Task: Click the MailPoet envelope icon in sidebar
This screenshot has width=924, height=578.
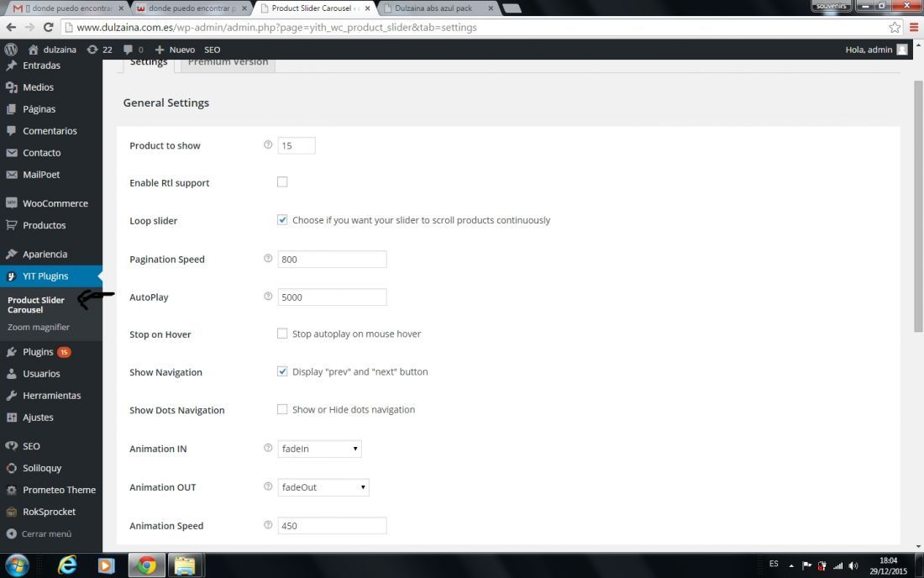Action: [11, 175]
